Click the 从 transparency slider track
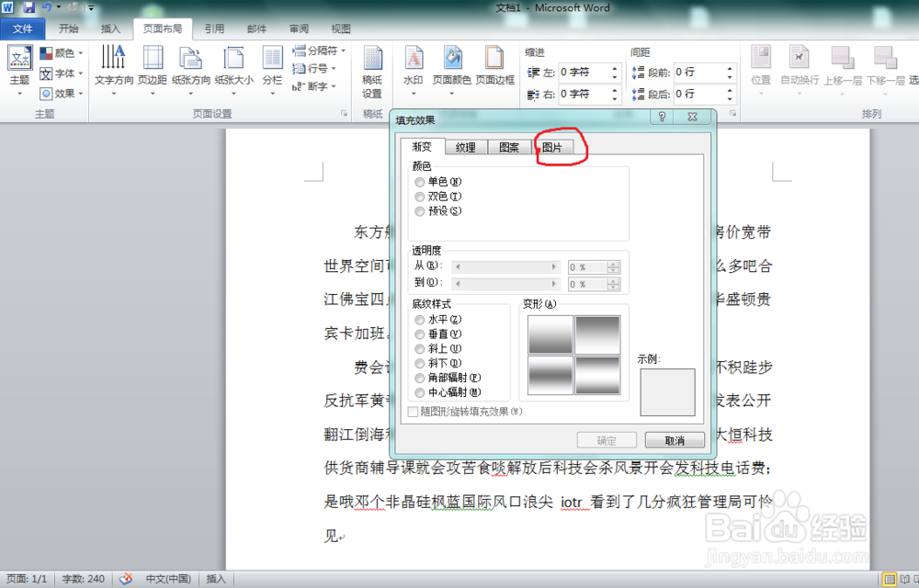 (x=505, y=267)
